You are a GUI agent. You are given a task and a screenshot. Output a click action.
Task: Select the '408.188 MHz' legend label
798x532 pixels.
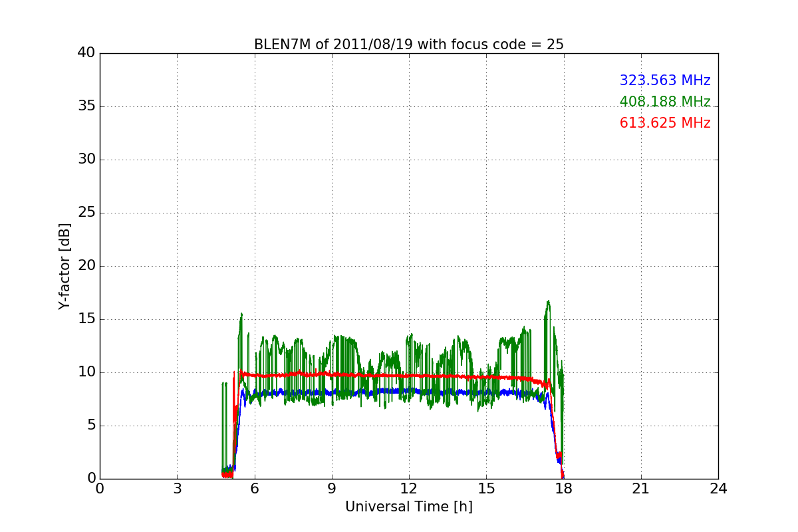665,102
